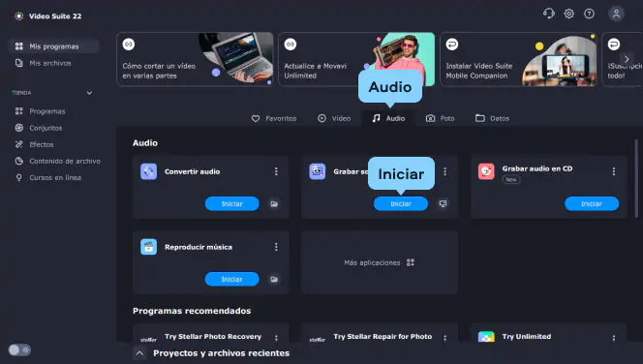643x364 pixels.
Task: Open the 'Instalar Video Suite Mobile Companion' banner
Action: coord(518,59)
